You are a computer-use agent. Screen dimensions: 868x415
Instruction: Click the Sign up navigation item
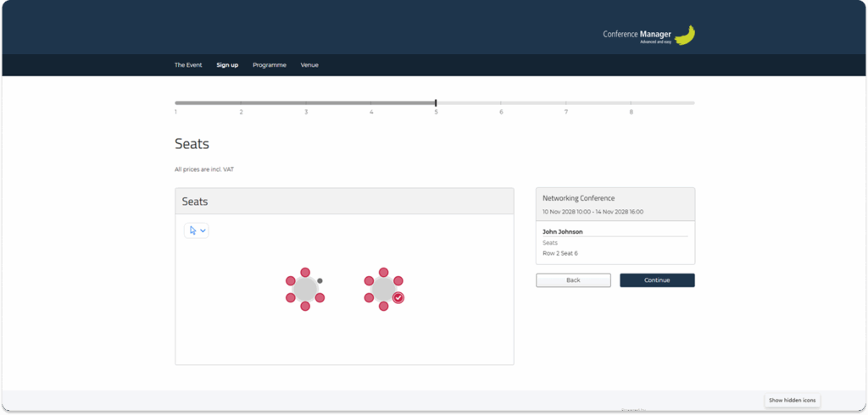pyautogui.click(x=227, y=65)
